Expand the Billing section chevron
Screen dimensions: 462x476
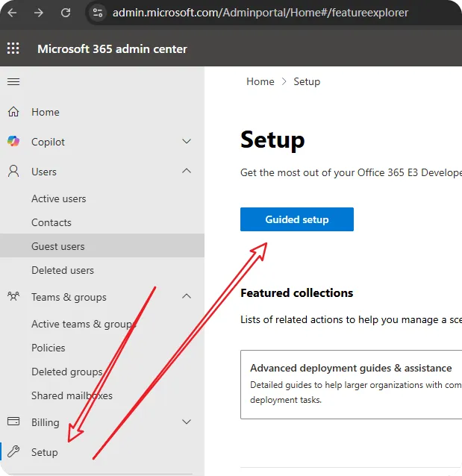(x=187, y=422)
